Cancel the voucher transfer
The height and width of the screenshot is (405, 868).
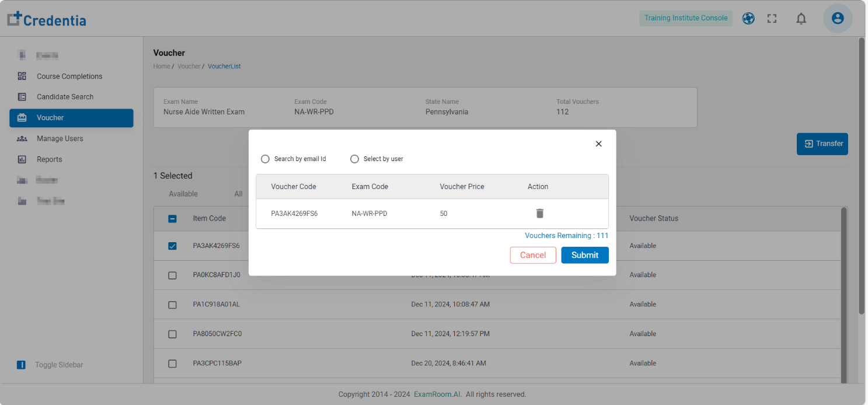(533, 255)
